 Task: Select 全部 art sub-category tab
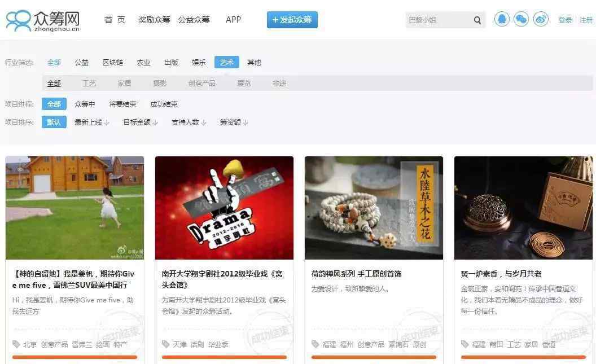(x=54, y=83)
